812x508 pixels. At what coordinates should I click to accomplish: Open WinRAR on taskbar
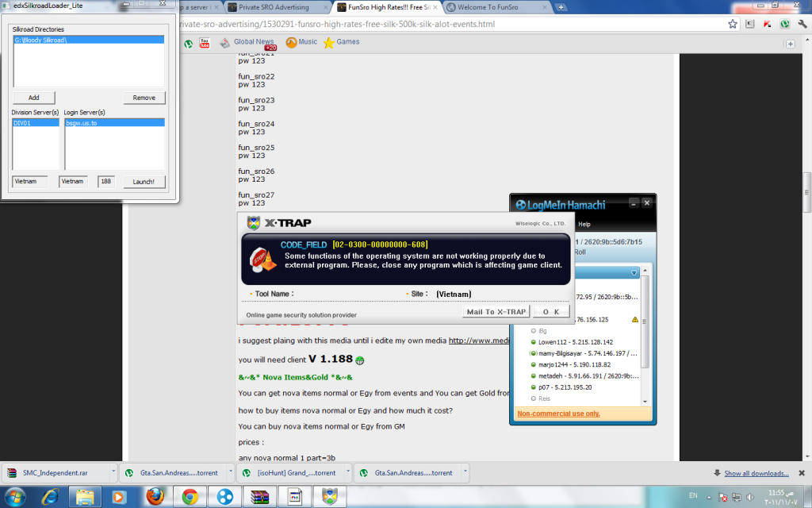point(259,497)
